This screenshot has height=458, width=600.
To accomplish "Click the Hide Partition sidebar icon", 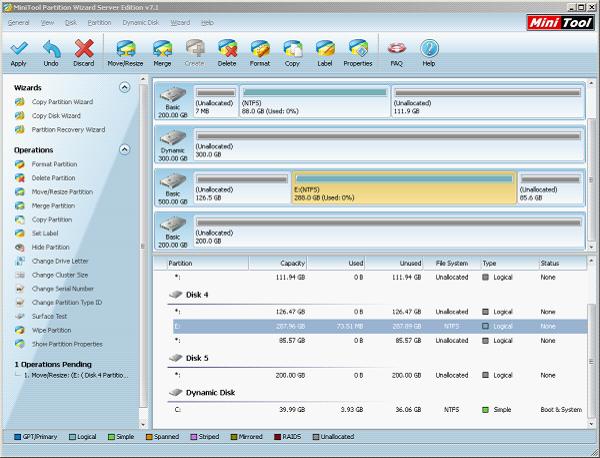I will [x=20, y=247].
